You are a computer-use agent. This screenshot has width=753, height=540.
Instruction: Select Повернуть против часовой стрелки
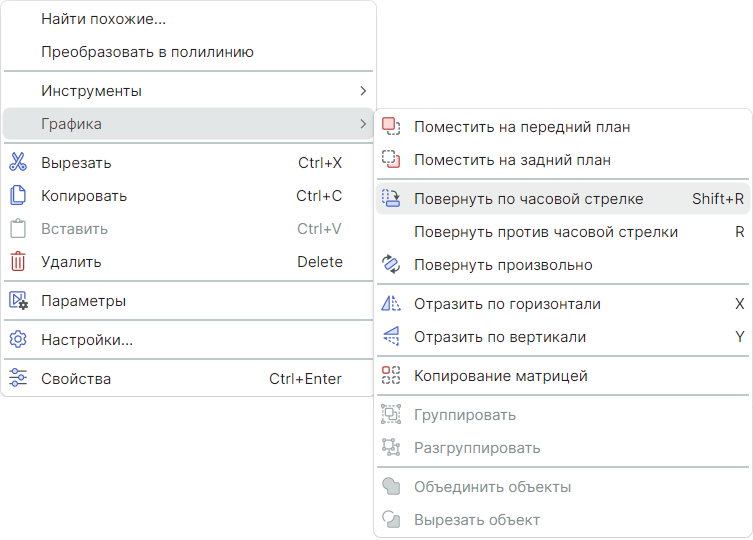546,232
